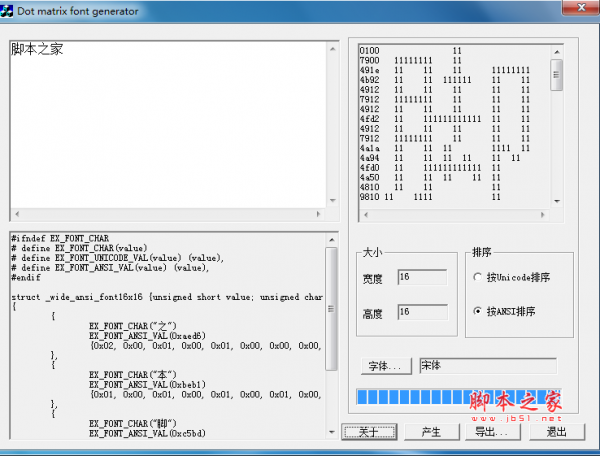Click the 退出 exit button
Viewport: 600px width, 456px height.
coord(557,432)
